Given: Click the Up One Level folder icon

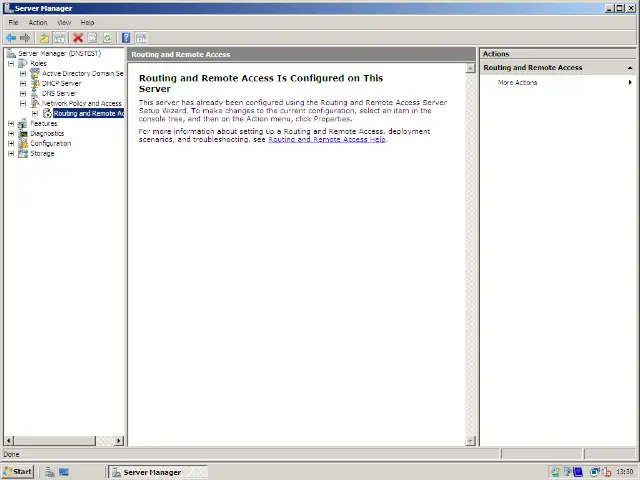Looking at the screenshot, I should point(44,38).
